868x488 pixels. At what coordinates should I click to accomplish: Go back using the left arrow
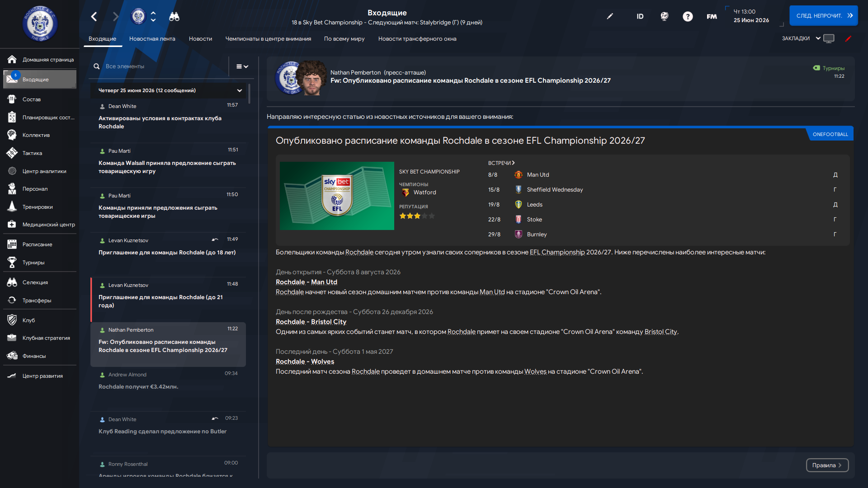(94, 17)
